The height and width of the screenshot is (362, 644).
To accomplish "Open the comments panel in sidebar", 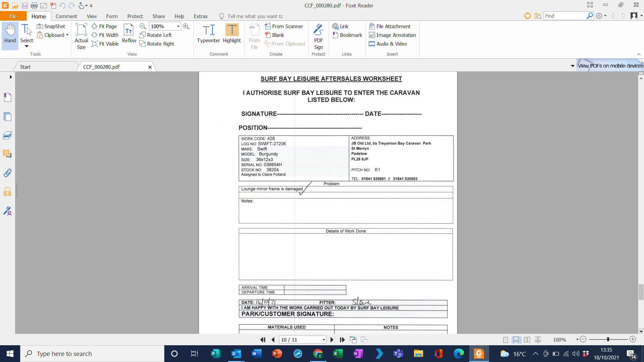I will (7, 154).
